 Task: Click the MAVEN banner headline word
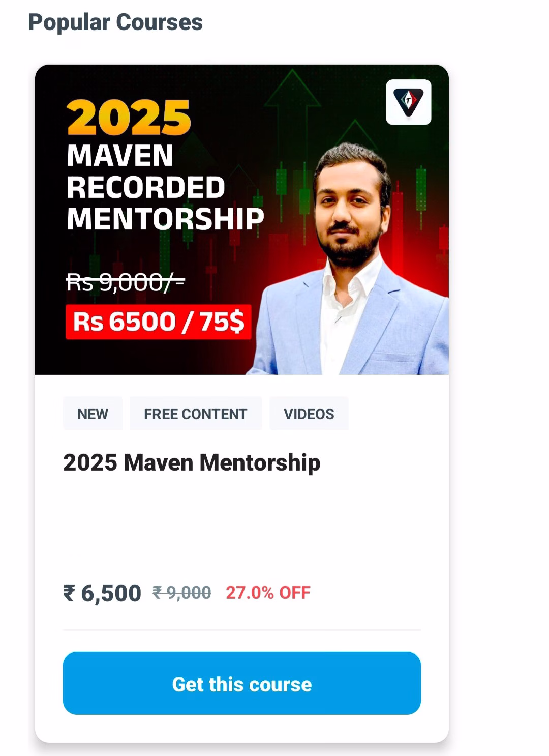click(120, 155)
